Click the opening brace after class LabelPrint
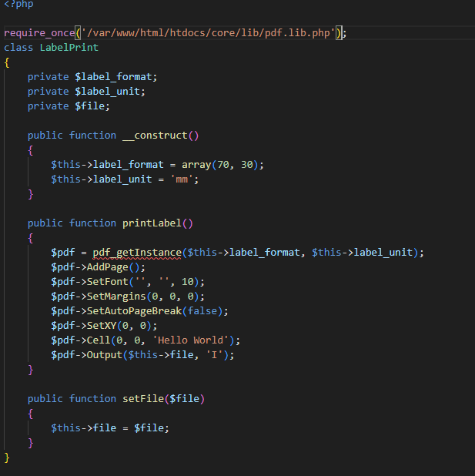The width and height of the screenshot is (475, 476). point(7,62)
